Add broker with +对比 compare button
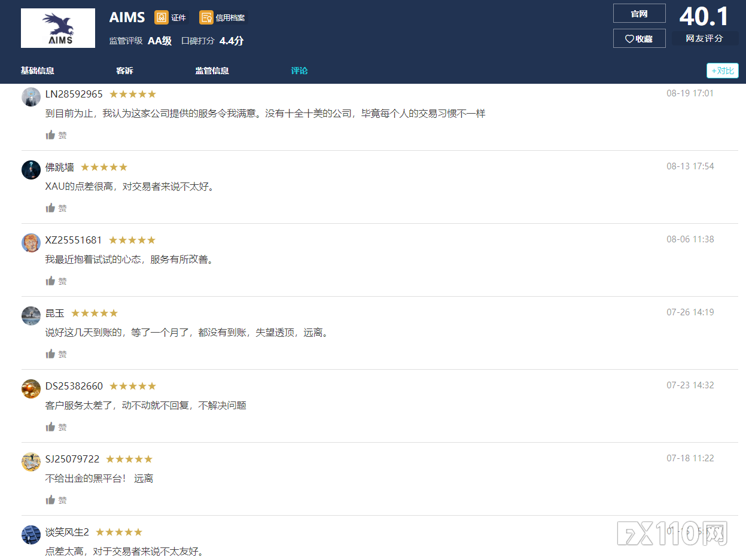The width and height of the screenshot is (746, 560). click(x=723, y=71)
